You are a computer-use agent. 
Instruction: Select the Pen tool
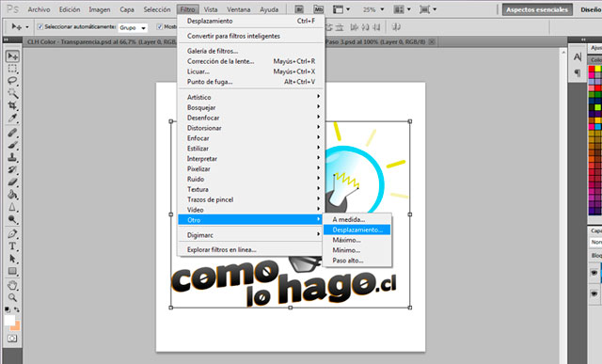coord(12,234)
